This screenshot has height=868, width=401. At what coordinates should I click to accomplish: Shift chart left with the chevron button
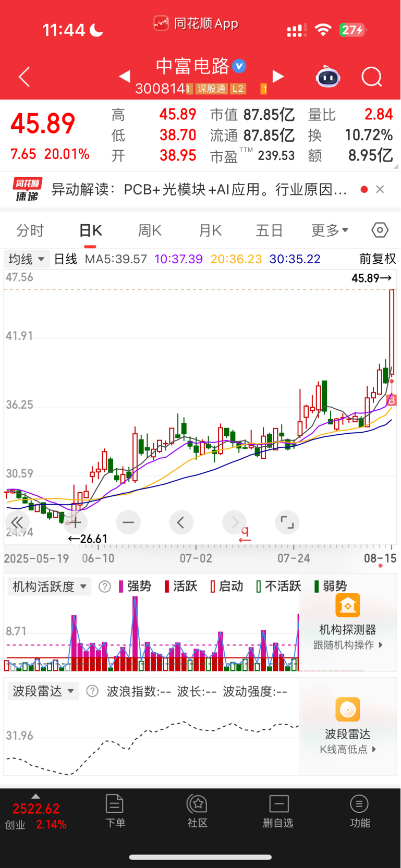(181, 522)
